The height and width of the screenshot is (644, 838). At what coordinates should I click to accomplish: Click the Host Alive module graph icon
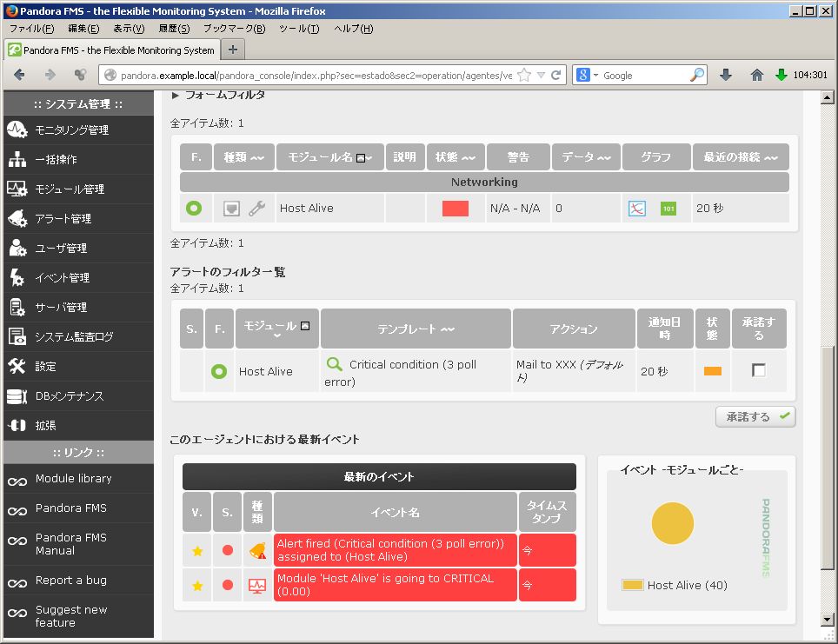click(636, 209)
